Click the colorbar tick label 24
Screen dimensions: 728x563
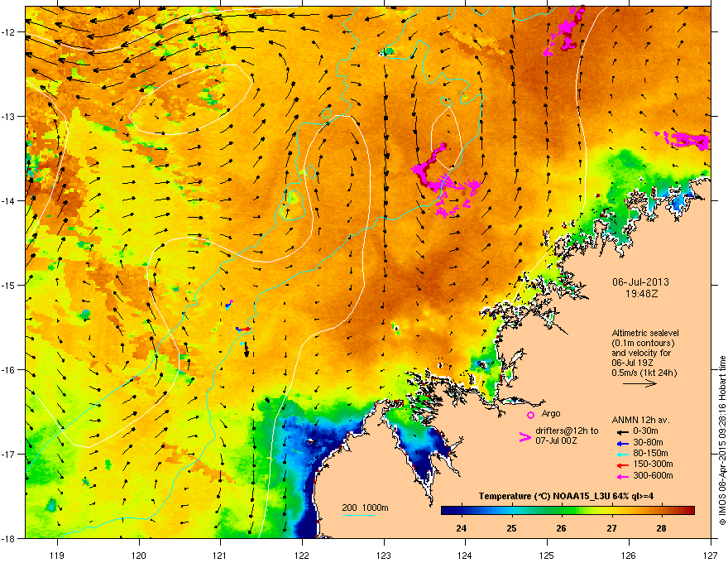(462, 528)
